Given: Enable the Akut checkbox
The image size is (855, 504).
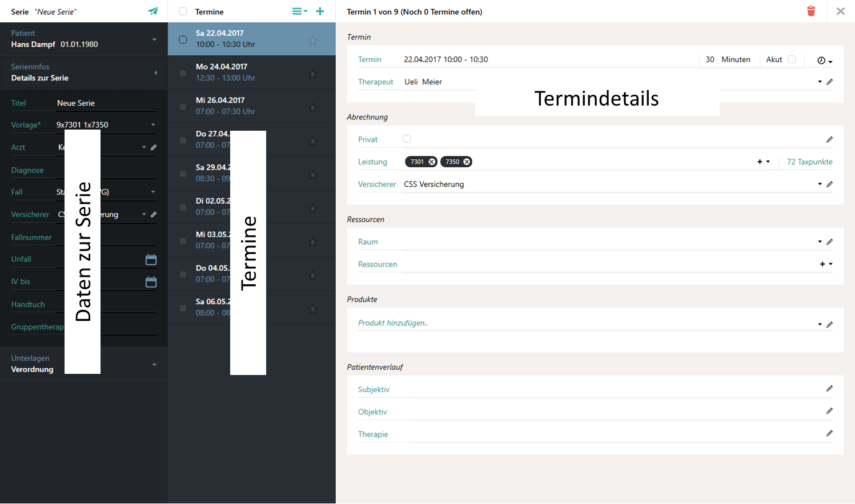Looking at the screenshot, I should [x=792, y=59].
